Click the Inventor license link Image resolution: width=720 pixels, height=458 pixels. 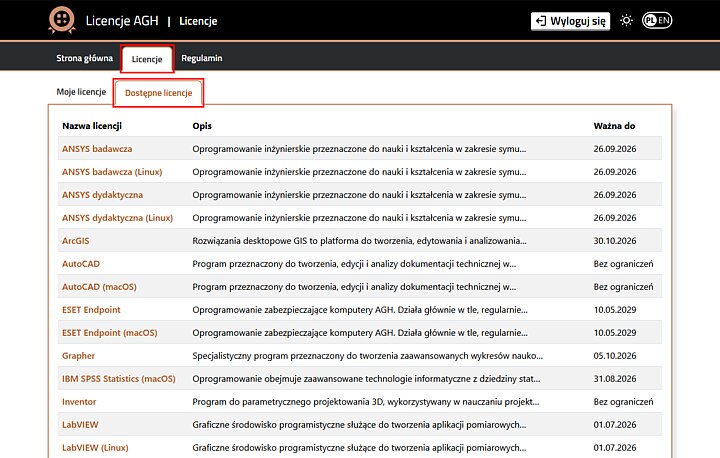click(79, 401)
